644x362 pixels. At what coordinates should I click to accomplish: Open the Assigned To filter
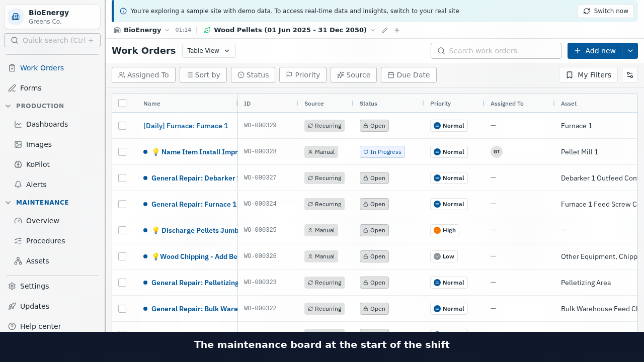click(x=143, y=75)
